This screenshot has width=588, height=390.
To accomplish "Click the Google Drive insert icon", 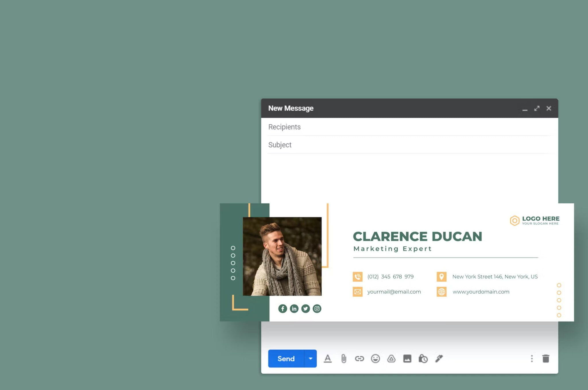I will pyautogui.click(x=391, y=358).
